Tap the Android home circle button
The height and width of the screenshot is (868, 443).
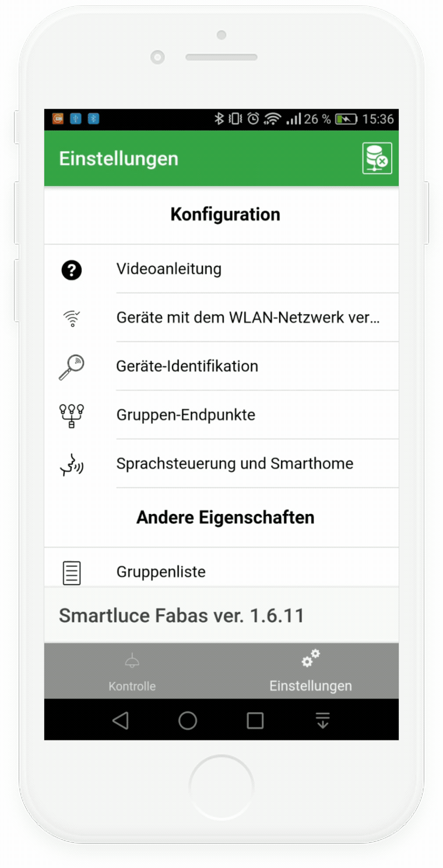coord(188,721)
